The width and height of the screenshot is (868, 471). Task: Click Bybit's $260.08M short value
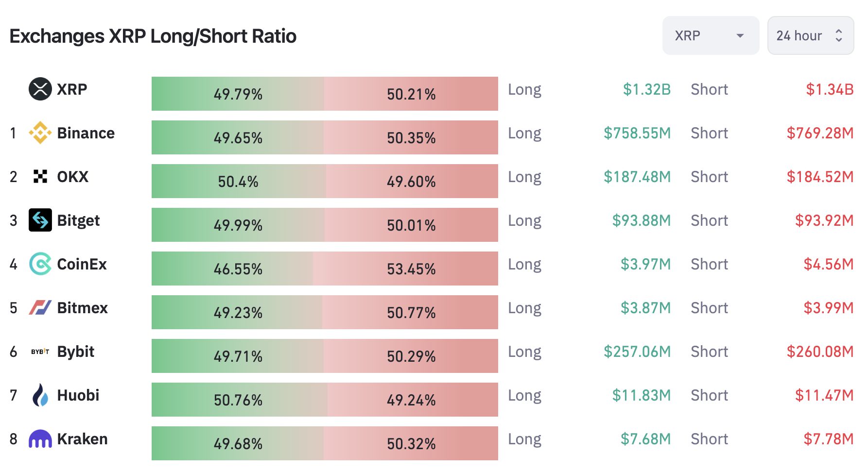(x=820, y=352)
